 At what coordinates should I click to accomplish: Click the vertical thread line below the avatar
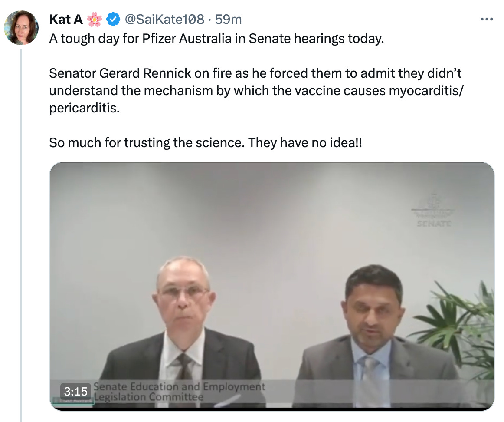(x=21, y=235)
